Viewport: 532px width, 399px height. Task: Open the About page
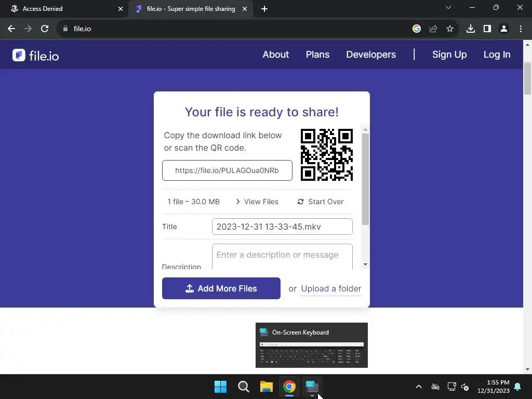coord(275,54)
